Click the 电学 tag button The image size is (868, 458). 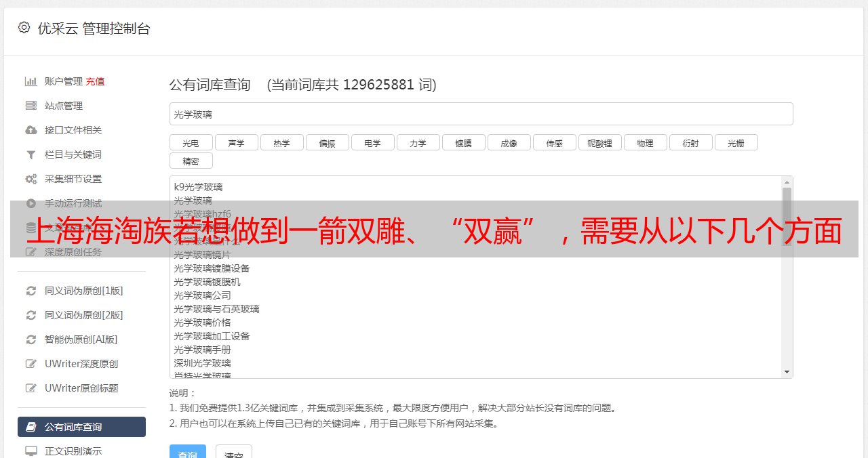[372, 142]
